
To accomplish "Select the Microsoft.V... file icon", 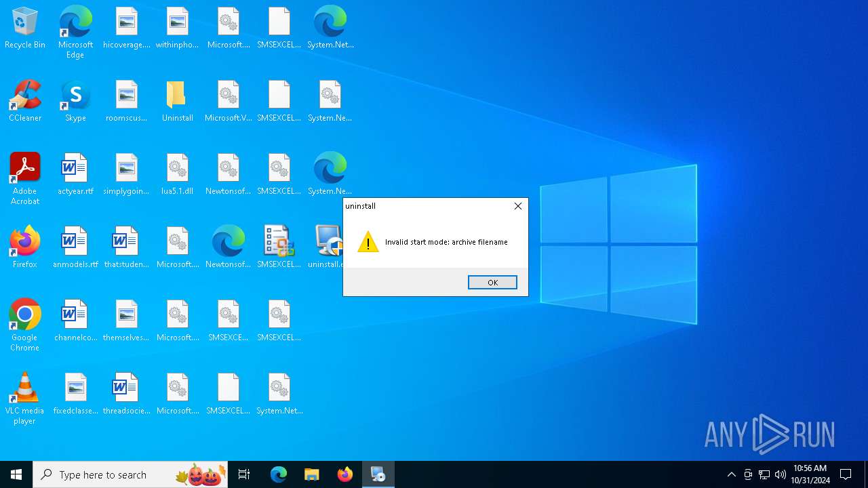I will (229, 102).
